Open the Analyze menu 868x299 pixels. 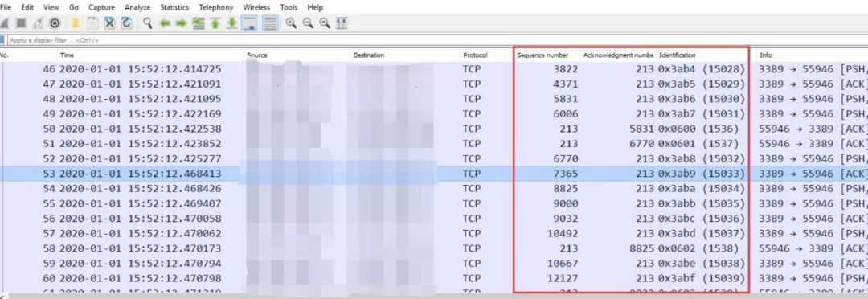[x=137, y=7]
